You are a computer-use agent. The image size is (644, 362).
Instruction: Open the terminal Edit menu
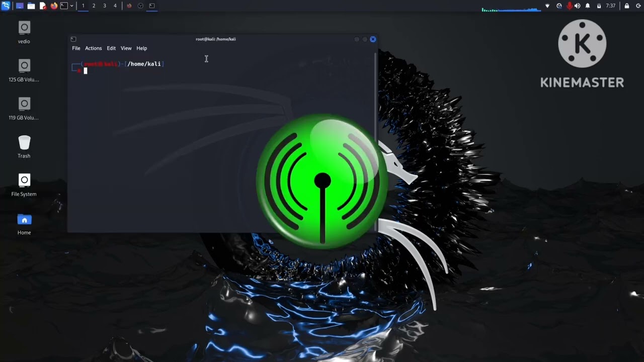coord(111,48)
